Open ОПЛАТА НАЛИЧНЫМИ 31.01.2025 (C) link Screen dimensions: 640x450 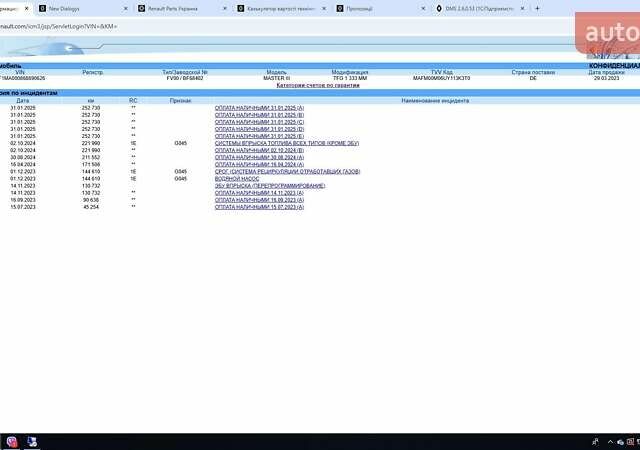pyautogui.click(x=259, y=122)
